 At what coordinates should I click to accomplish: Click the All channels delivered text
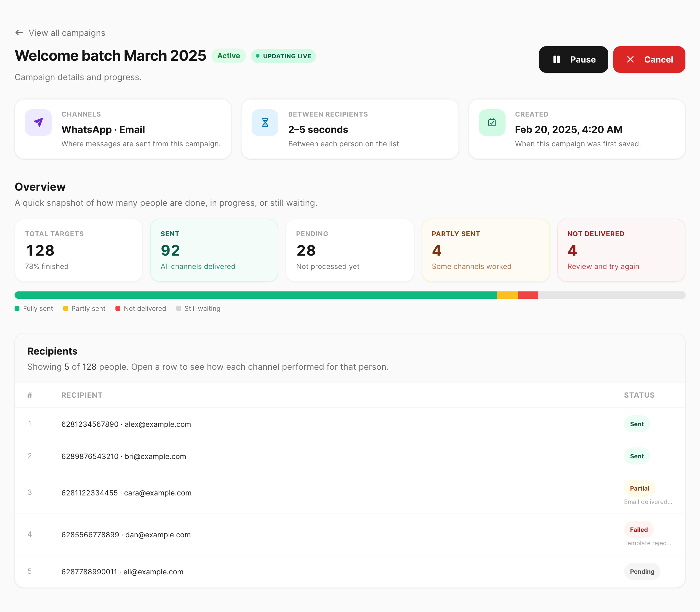tap(198, 267)
